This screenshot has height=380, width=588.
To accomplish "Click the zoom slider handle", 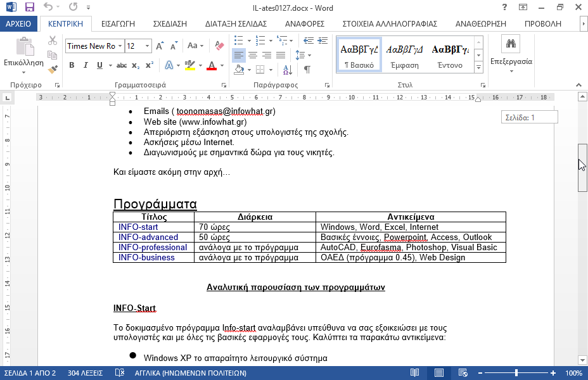I will [x=516, y=373].
